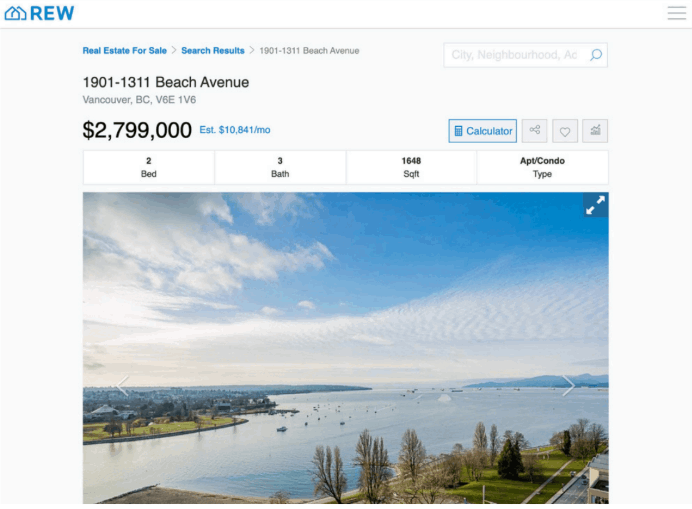
Task: Open the mortgage Calculator
Action: (x=482, y=131)
